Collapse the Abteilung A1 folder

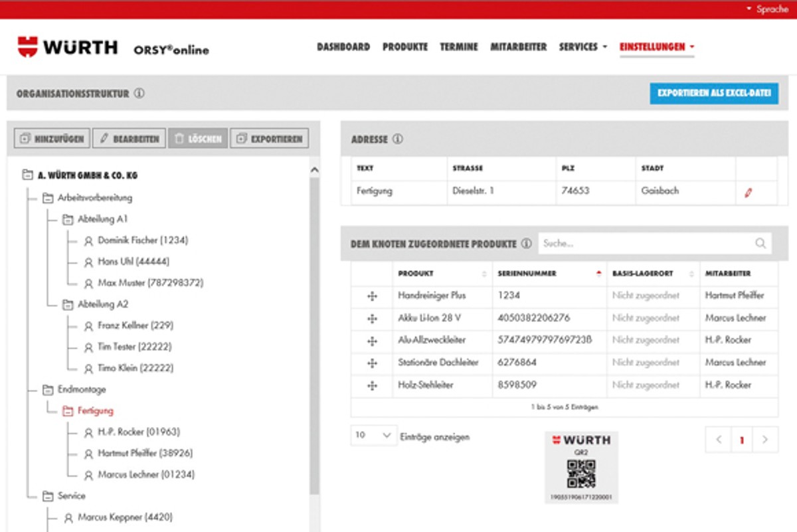tap(67, 219)
